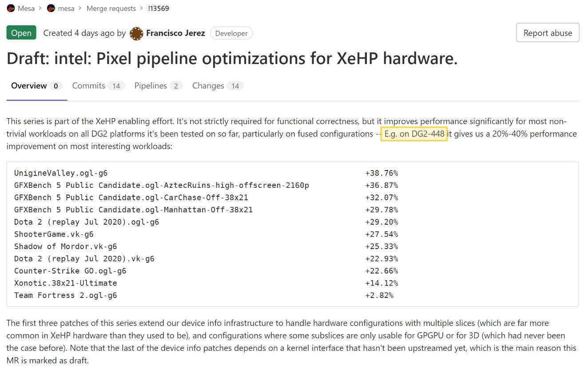Switch to the Overview tab
The width and height of the screenshot is (588, 369).
tap(29, 86)
